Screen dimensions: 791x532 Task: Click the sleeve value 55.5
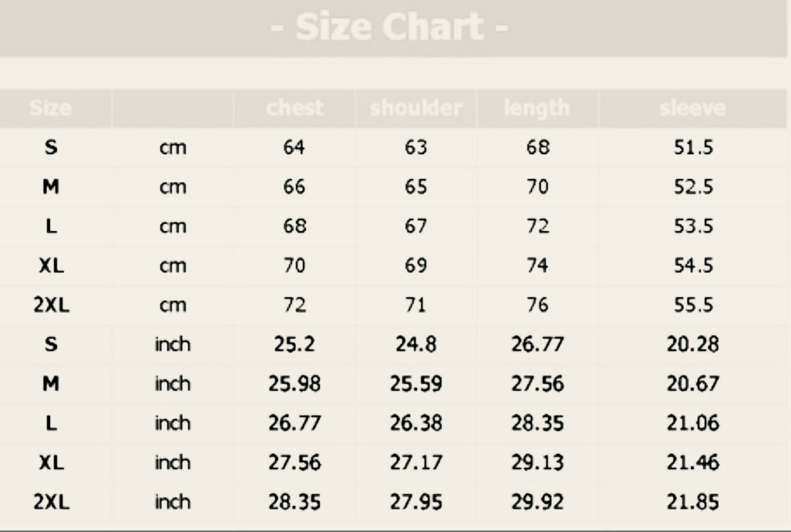[x=693, y=305]
